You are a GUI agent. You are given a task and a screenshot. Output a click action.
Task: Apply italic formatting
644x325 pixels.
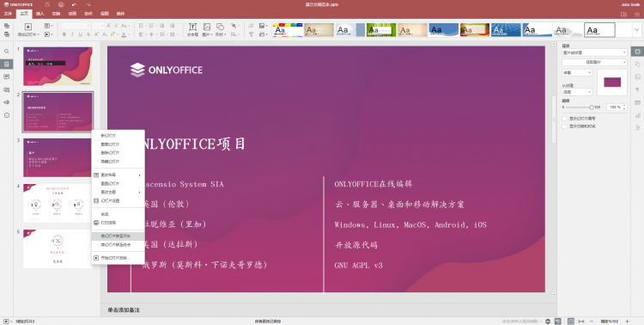[x=72, y=34]
